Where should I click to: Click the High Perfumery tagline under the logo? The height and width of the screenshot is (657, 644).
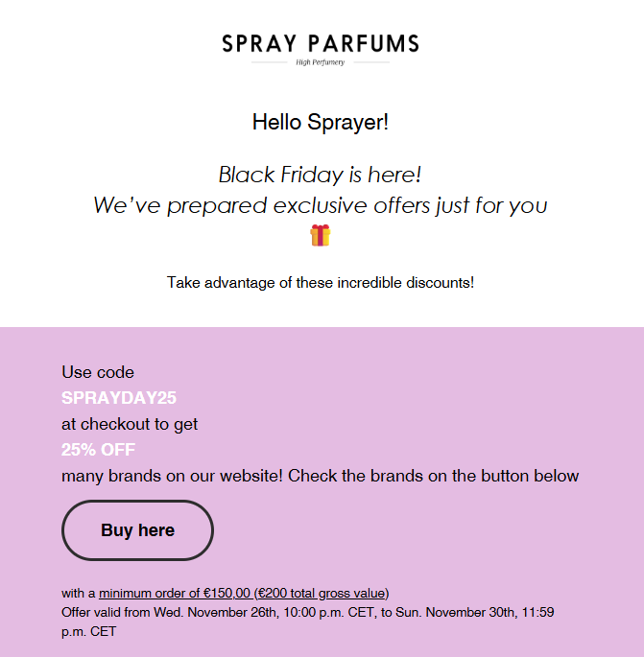(321, 62)
